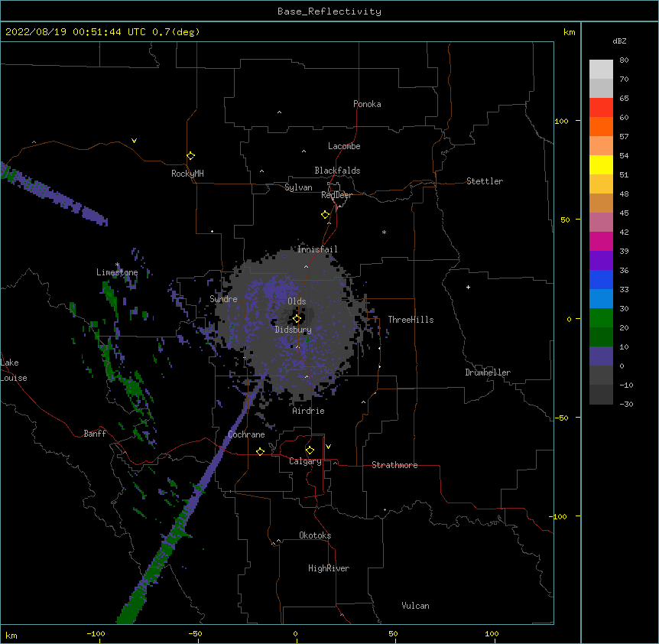Select the Cochrane label
Viewport: 659px width, 644px height.
(x=246, y=434)
